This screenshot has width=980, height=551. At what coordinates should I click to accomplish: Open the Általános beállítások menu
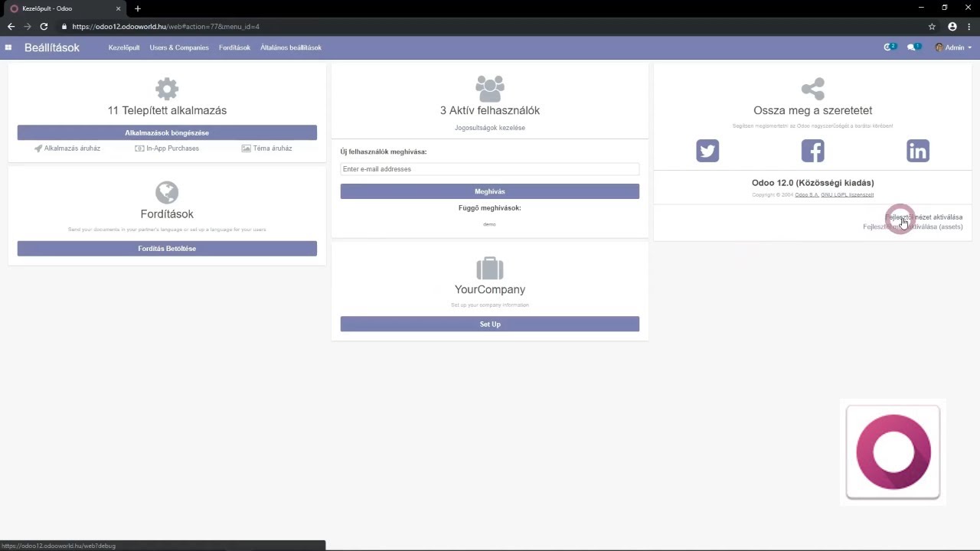tap(291, 47)
